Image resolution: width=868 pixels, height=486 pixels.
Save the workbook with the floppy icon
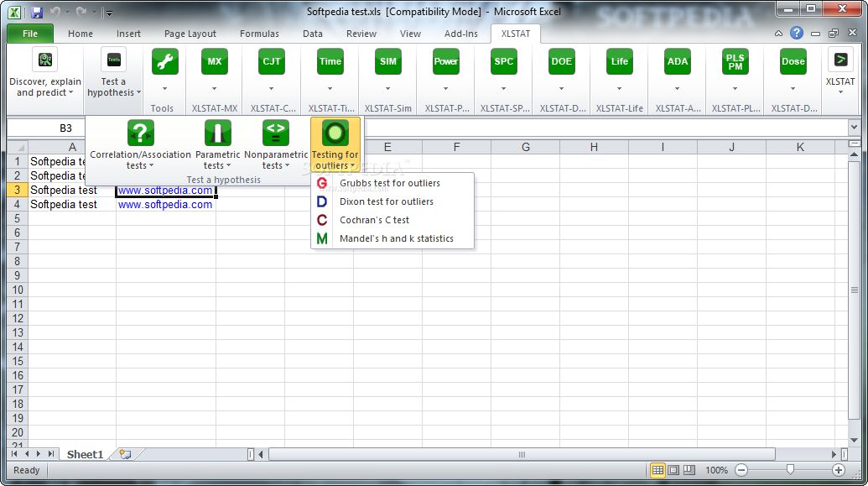tap(37, 13)
